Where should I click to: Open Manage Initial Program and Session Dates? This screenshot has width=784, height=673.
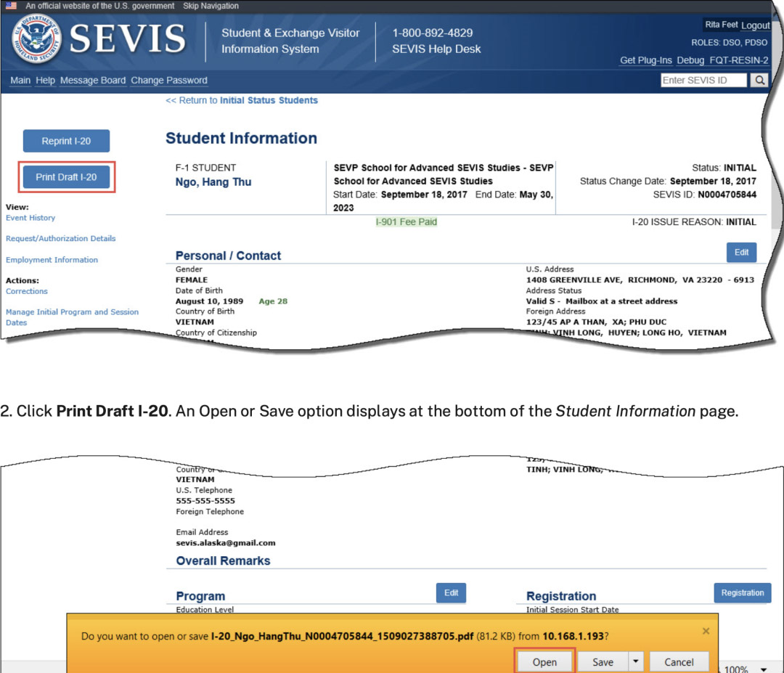click(72, 317)
